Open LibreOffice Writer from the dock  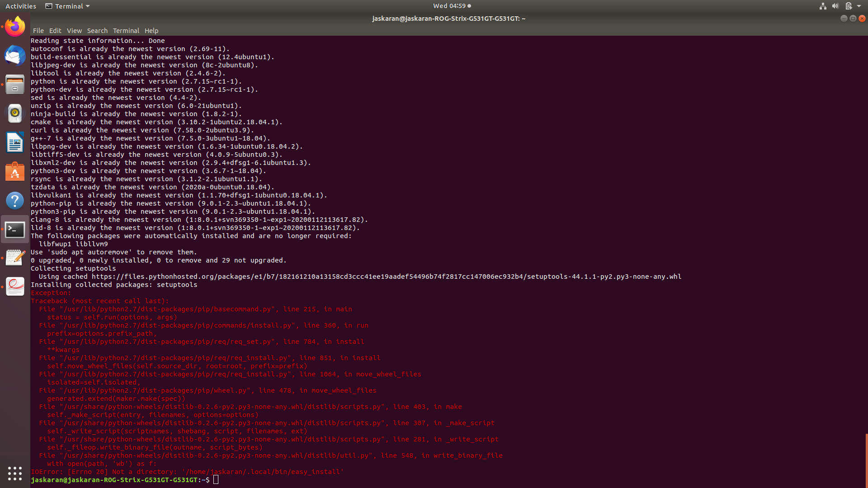pyautogui.click(x=15, y=142)
